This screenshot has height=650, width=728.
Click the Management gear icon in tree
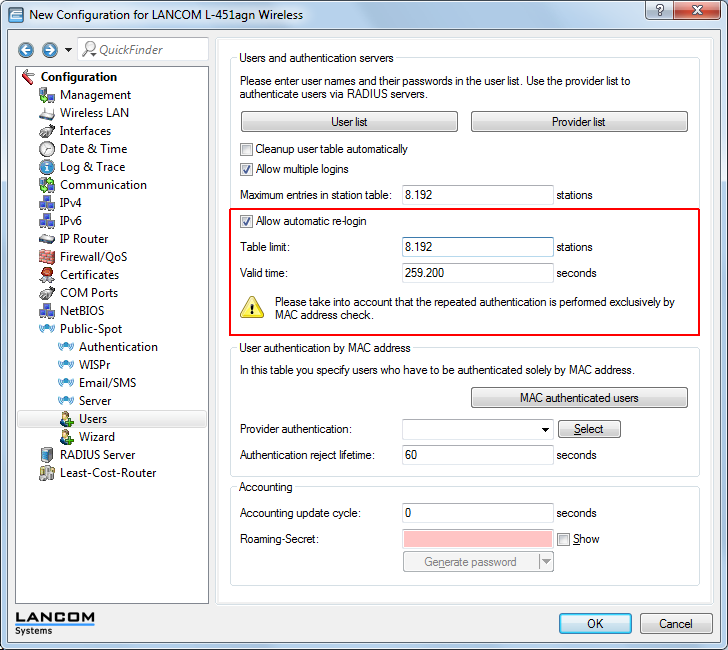click(x=46, y=95)
